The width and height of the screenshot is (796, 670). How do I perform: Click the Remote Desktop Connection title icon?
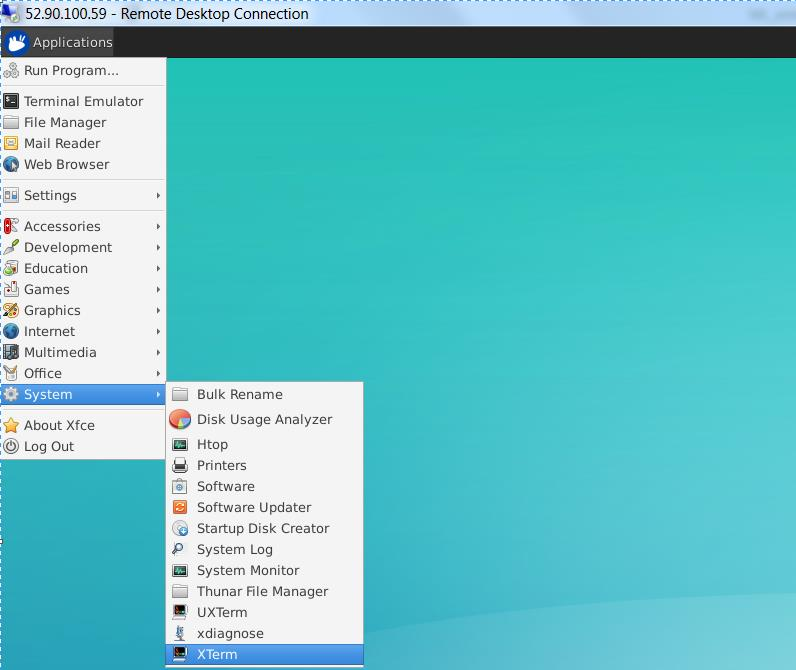tap(10, 13)
